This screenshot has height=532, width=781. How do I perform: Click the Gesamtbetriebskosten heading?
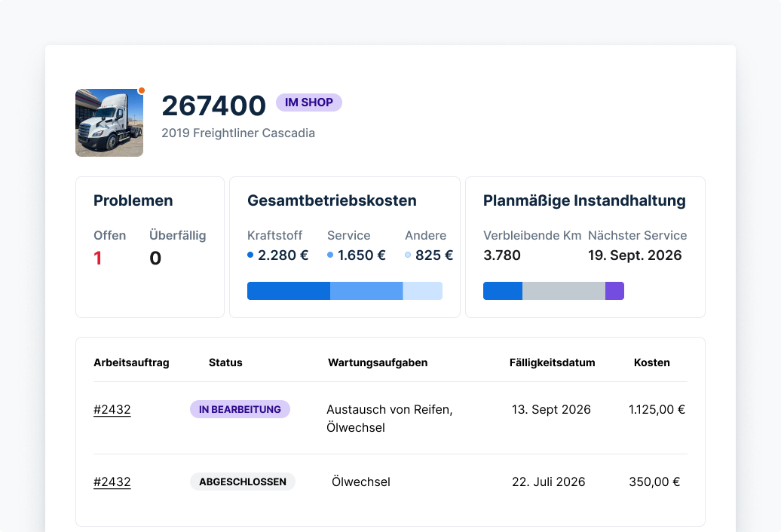click(x=332, y=200)
